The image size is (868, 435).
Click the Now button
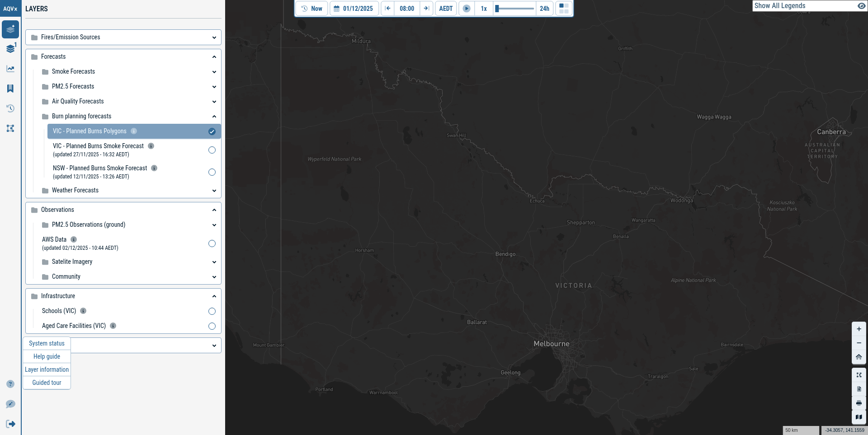312,9
